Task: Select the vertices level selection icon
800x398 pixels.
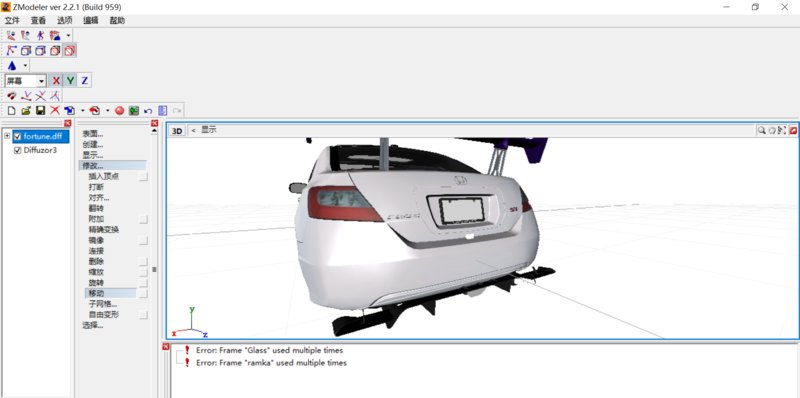Action: point(11,51)
